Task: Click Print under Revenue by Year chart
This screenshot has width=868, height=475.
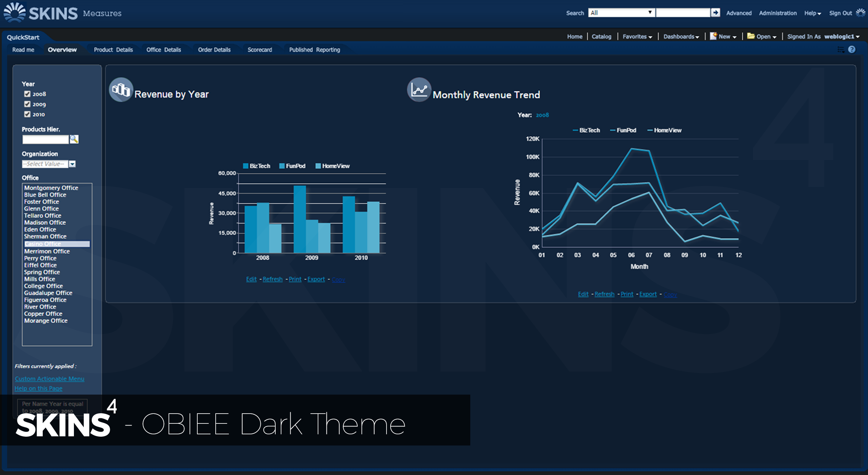Action: point(295,279)
